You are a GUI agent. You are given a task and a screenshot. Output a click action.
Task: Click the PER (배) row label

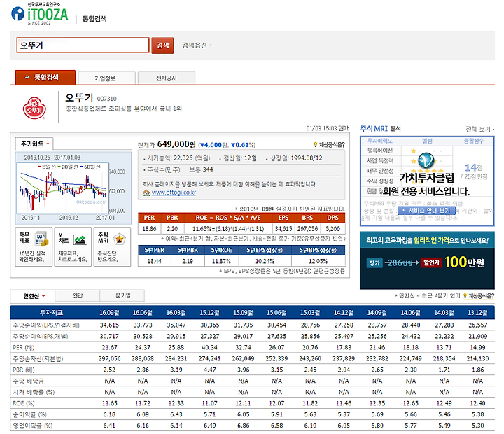click(x=24, y=347)
